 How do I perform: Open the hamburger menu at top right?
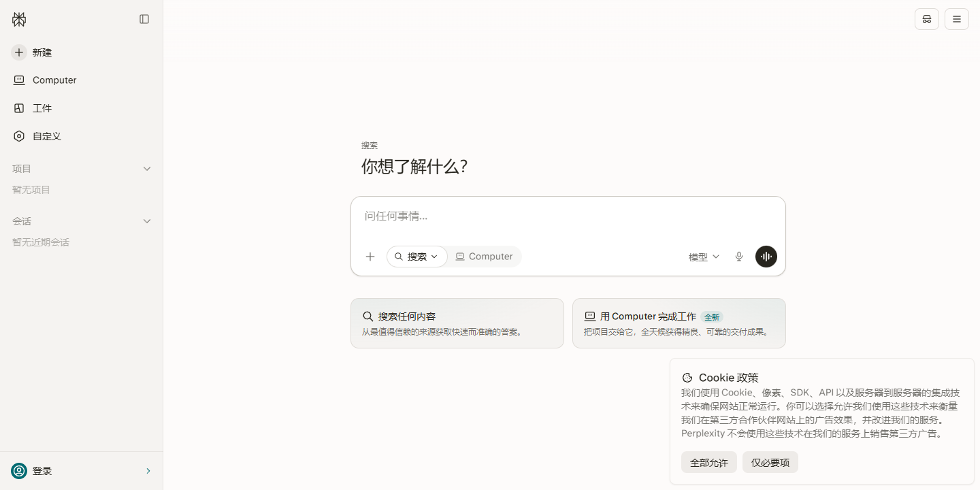[x=957, y=19]
